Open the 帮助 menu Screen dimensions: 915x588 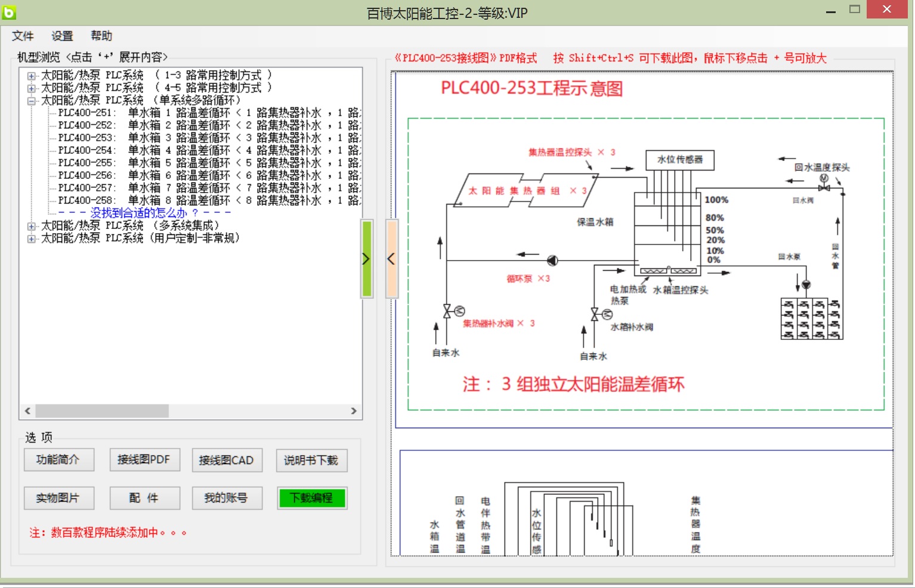pos(101,36)
